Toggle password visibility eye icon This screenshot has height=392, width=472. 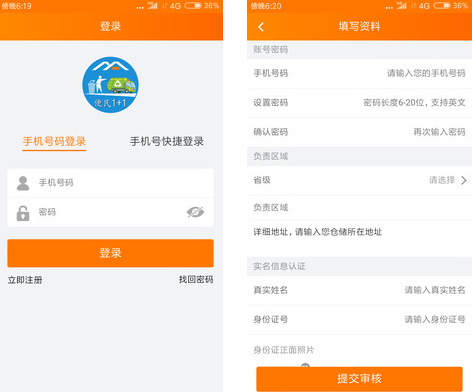195,212
